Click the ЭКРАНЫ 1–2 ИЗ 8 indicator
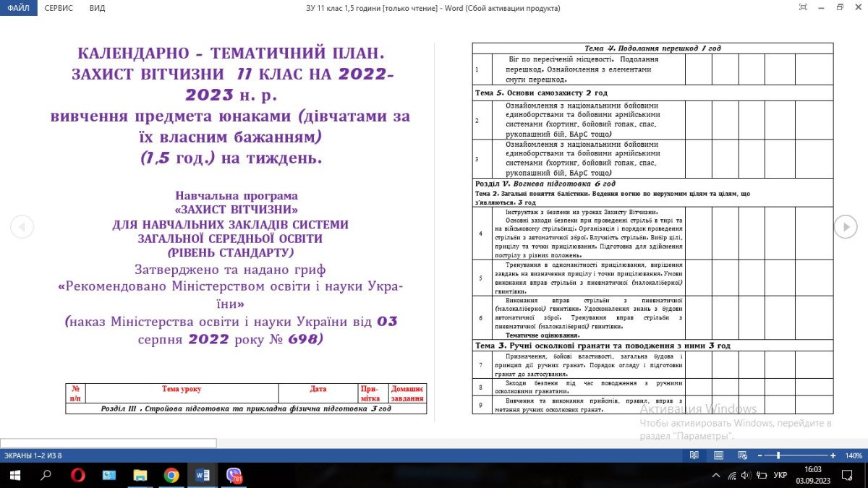Image resolution: width=868 pixels, height=488 pixels. (33, 455)
